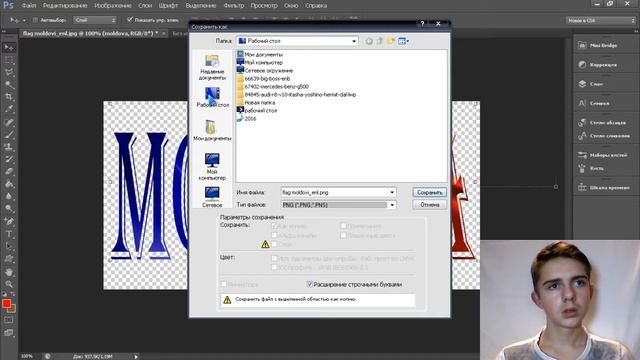
Task: Open Мои документы in places bar
Action: coord(212,131)
